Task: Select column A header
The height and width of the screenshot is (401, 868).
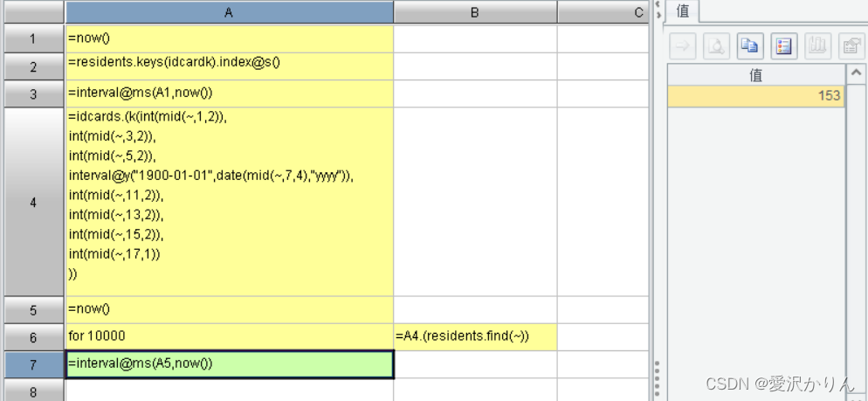Action: click(x=229, y=12)
